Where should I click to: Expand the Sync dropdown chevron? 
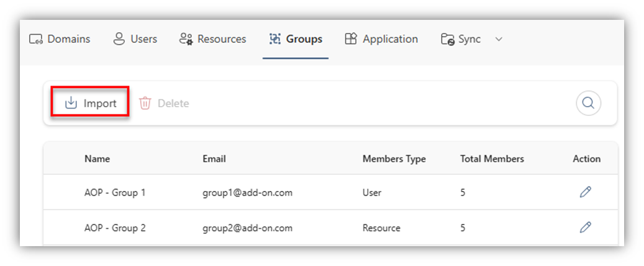point(498,39)
